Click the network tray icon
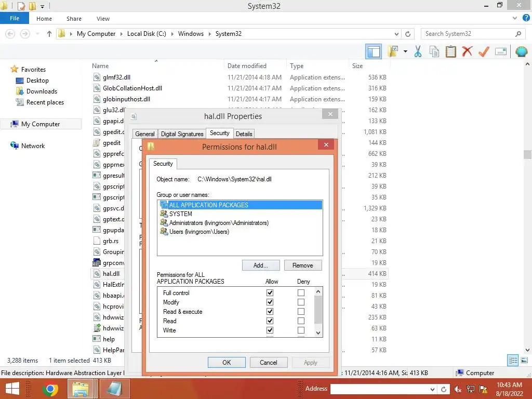 [x=471, y=389]
